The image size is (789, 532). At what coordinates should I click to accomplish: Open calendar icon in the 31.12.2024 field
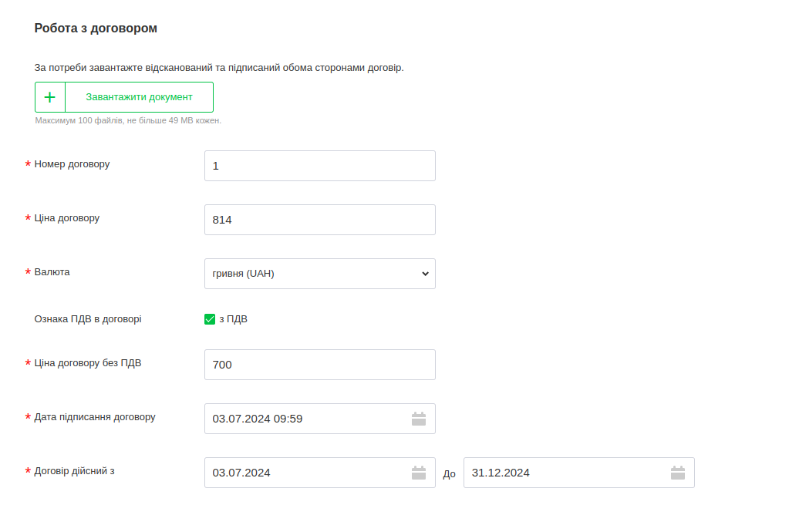[678, 473]
